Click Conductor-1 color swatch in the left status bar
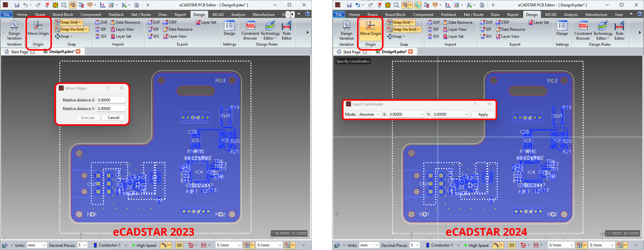The image size is (644, 250). click(x=95, y=245)
